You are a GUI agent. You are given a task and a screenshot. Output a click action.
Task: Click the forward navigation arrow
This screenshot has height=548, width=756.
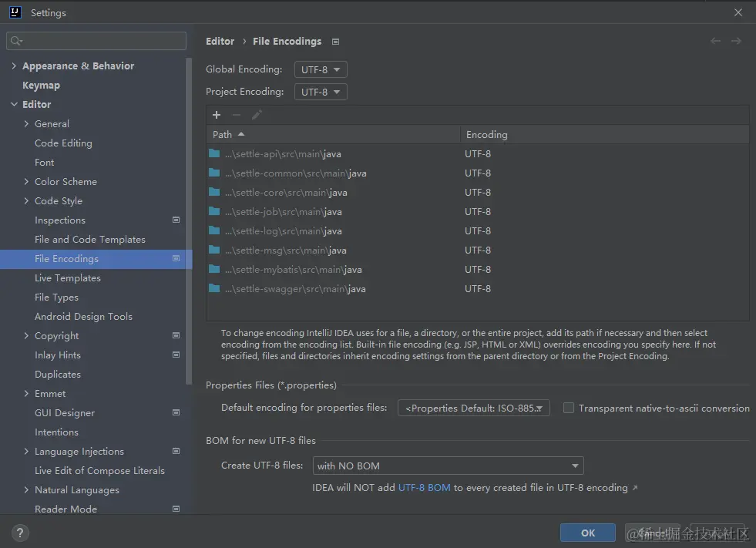pos(737,41)
